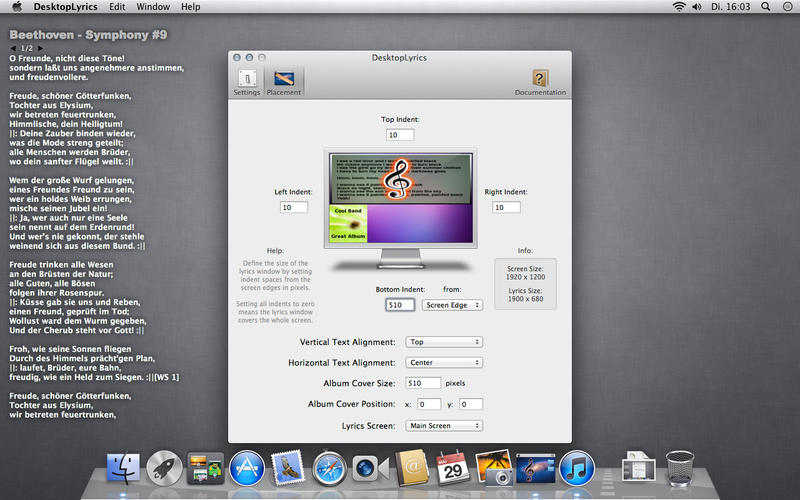The image size is (800, 500).
Task: Click lyric line 'Freude trinken alle Wesen'
Action: coord(61,264)
